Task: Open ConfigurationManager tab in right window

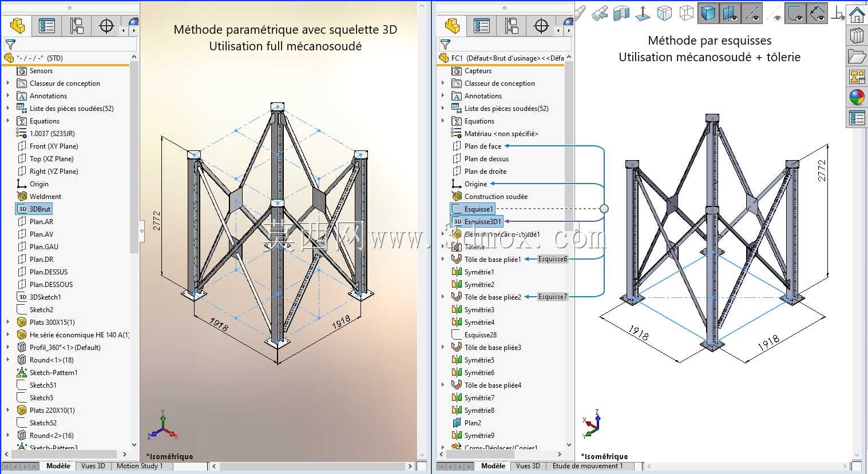Action: 512,26
